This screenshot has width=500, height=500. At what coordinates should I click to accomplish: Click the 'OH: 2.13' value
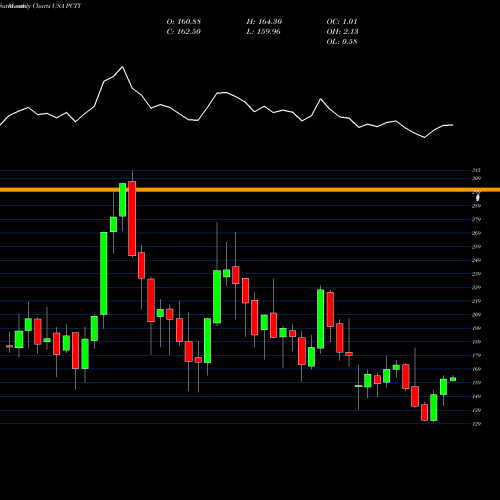click(x=342, y=32)
